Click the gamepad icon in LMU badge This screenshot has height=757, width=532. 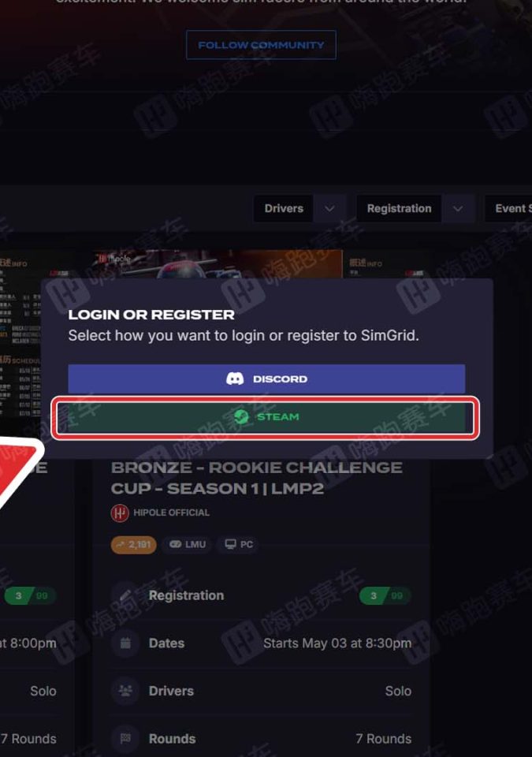tap(175, 545)
